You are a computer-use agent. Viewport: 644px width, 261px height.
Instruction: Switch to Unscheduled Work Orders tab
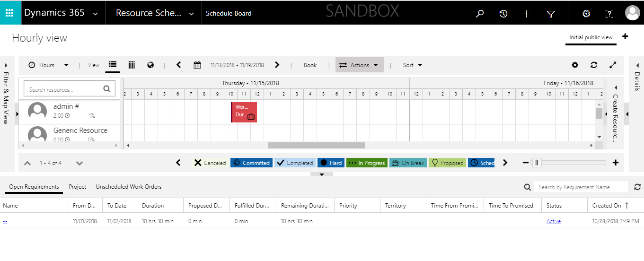[129, 187]
